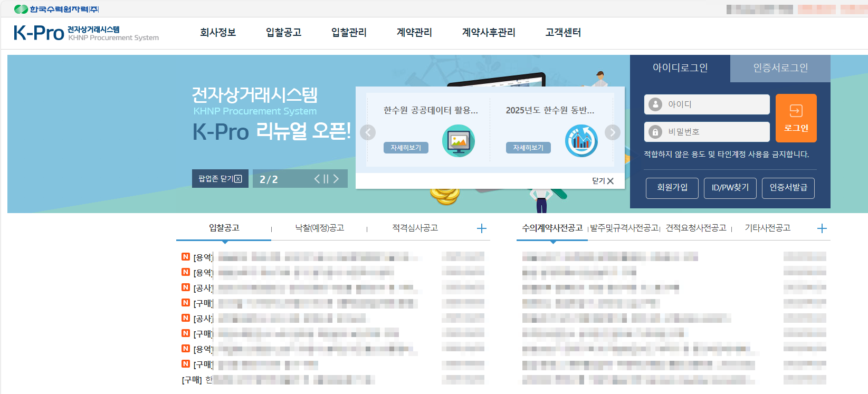
Task: Pause the banner slideshow
Action: coord(326,179)
